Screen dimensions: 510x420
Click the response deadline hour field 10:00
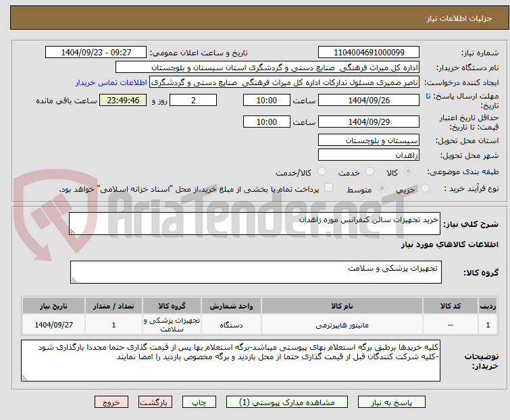click(x=266, y=100)
